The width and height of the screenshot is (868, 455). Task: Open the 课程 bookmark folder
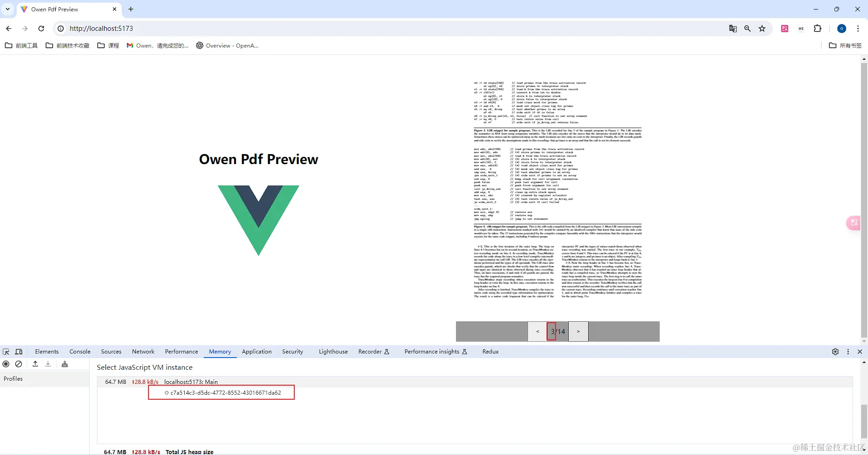coord(108,45)
